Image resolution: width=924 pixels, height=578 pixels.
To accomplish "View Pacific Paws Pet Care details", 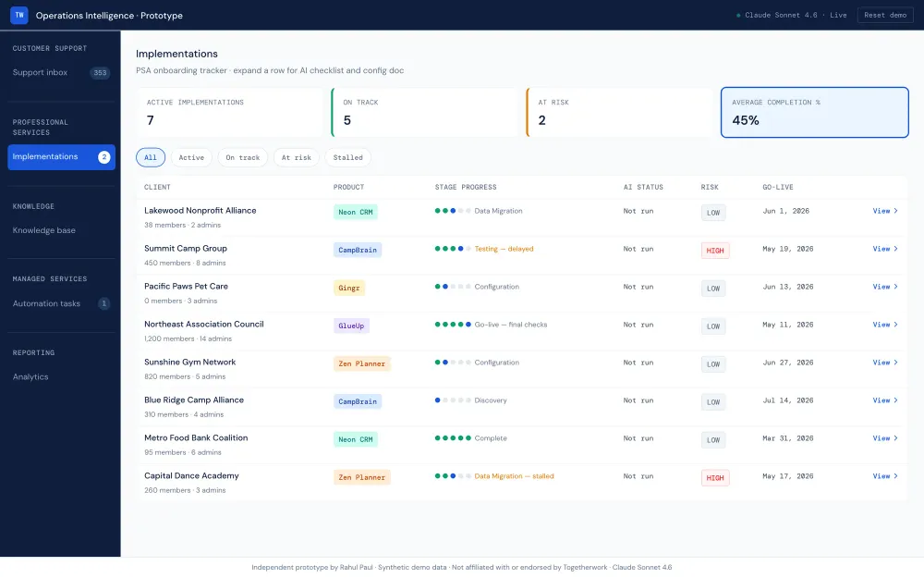I will 885,287.
